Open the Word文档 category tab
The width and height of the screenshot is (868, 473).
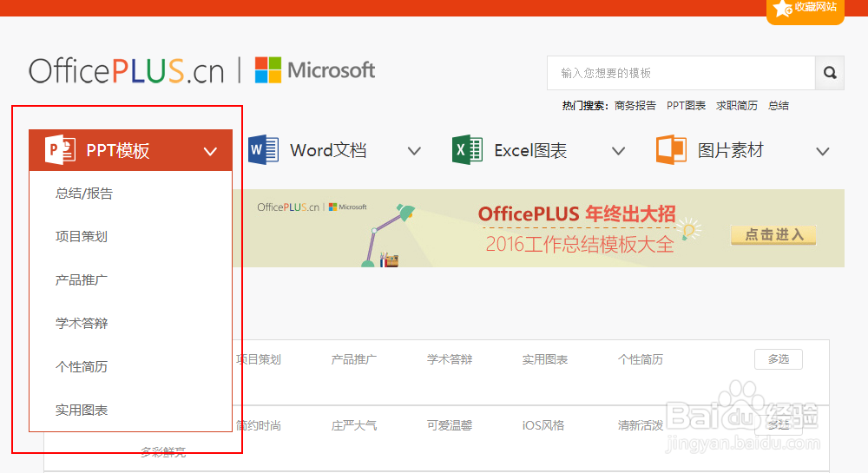point(334,150)
